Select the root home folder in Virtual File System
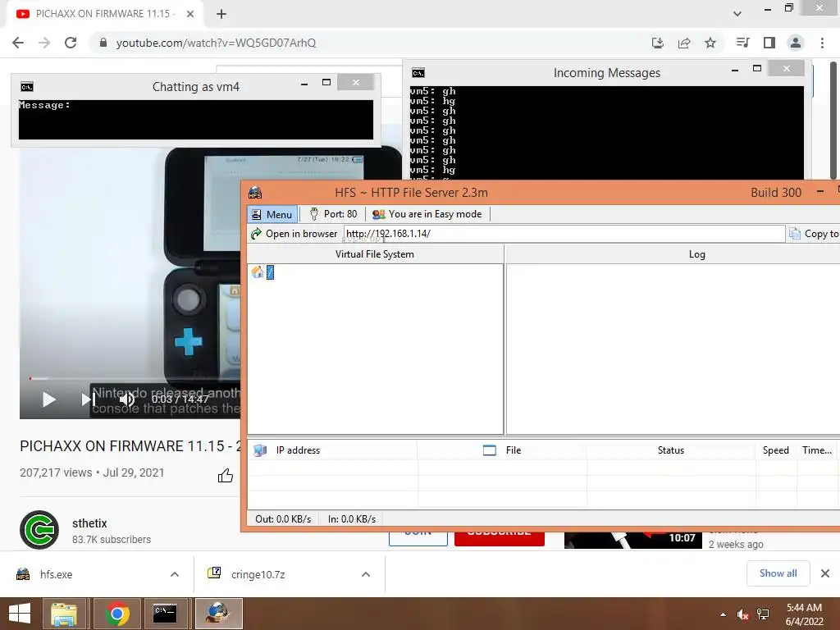The height and width of the screenshot is (630, 840). coord(263,272)
